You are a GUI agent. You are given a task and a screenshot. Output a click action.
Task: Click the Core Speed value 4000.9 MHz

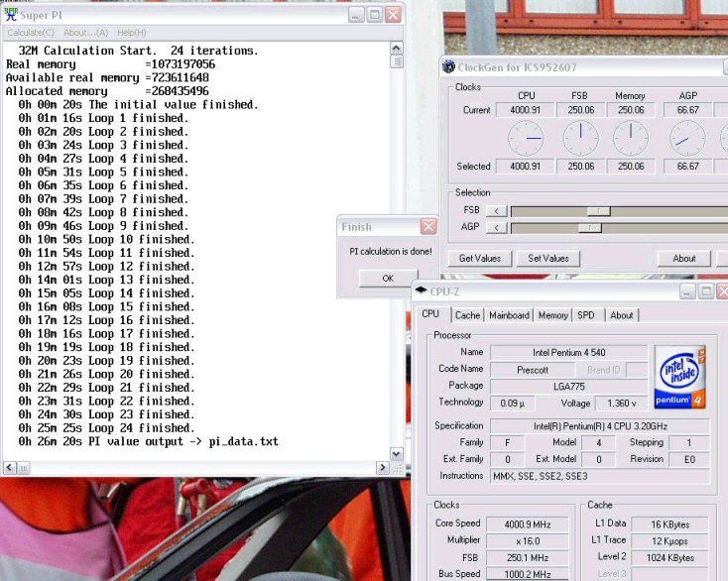coord(528,524)
